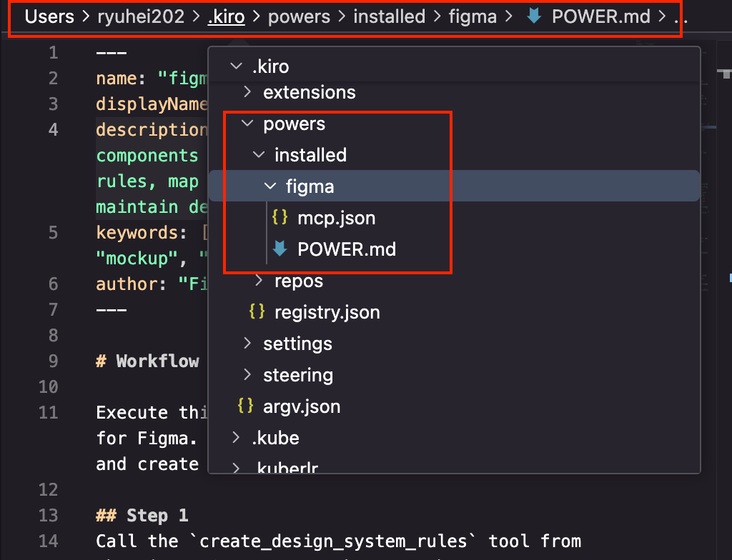Expand the settings folder
The width and height of the screenshot is (732, 560).
(x=247, y=344)
